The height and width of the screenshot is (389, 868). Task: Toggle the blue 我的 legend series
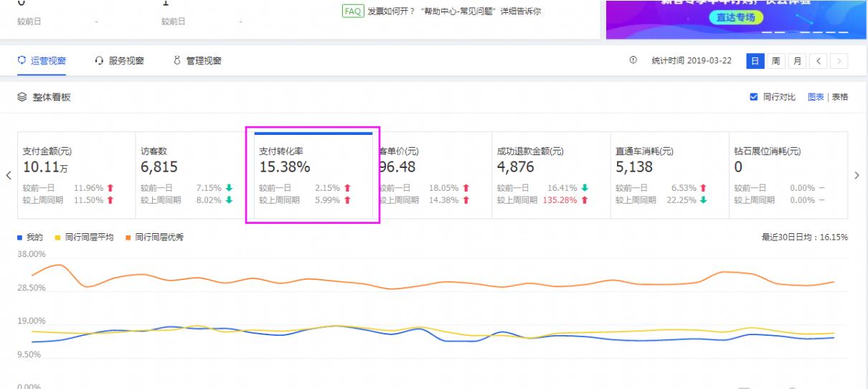click(29, 238)
